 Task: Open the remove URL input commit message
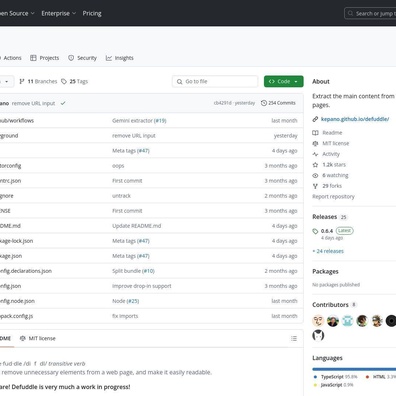pos(33,103)
